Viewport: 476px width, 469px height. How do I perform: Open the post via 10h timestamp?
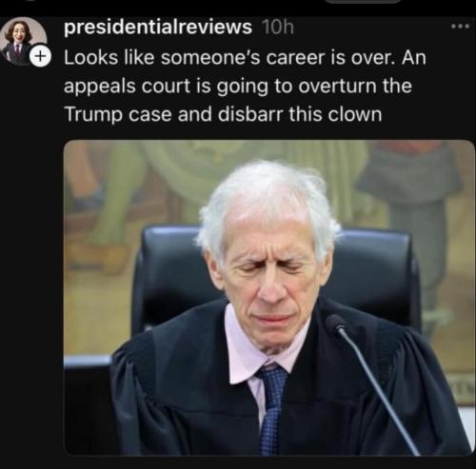278,28
